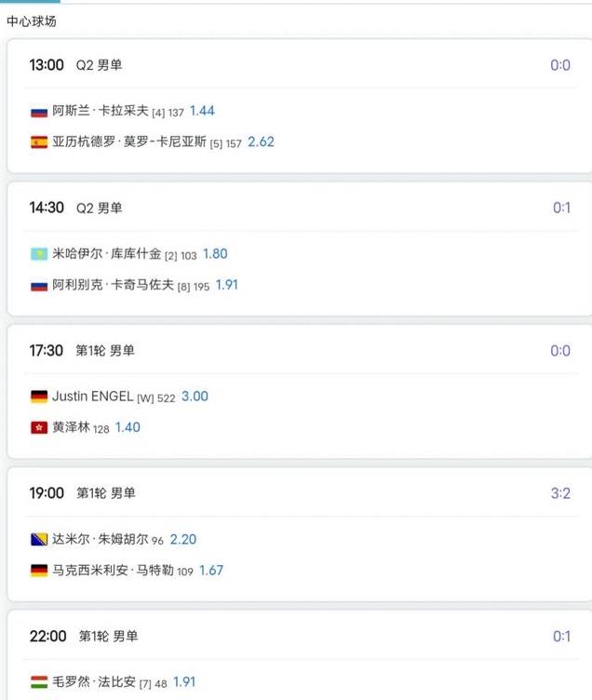
Task: Click German flag beside 马克西米利安·马特勒
Action: click(x=39, y=571)
